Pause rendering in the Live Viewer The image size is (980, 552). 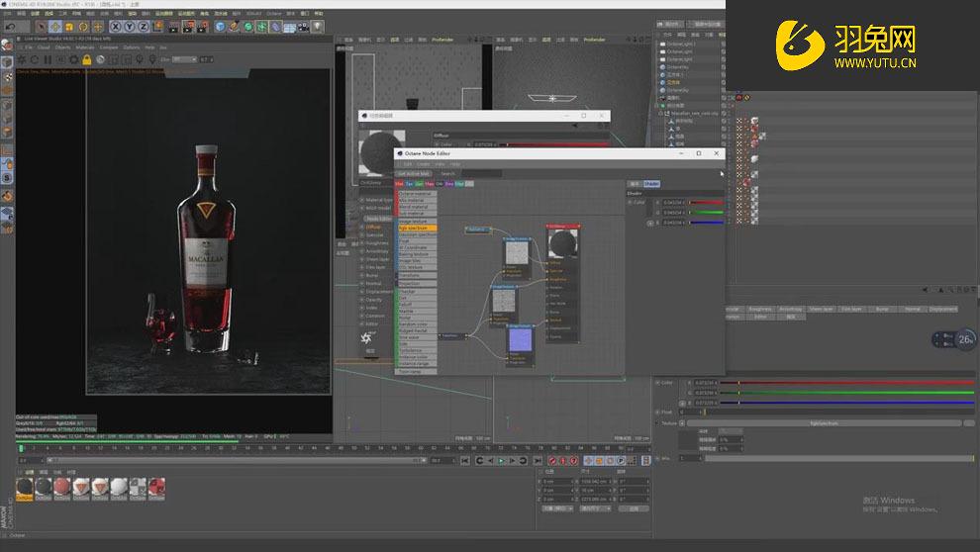pyautogui.click(x=48, y=59)
